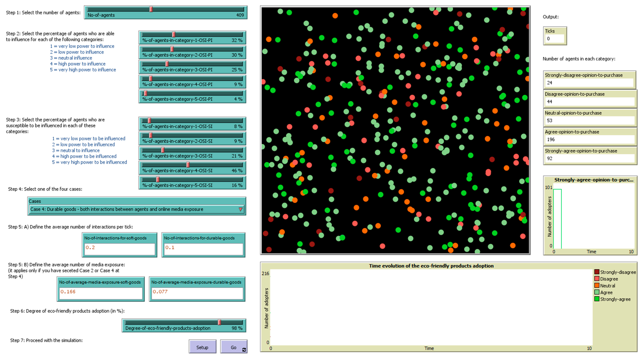The height and width of the screenshot is (358, 644).
Task: Click the category-1-OSI-PI slider handle
Action: [174, 34]
